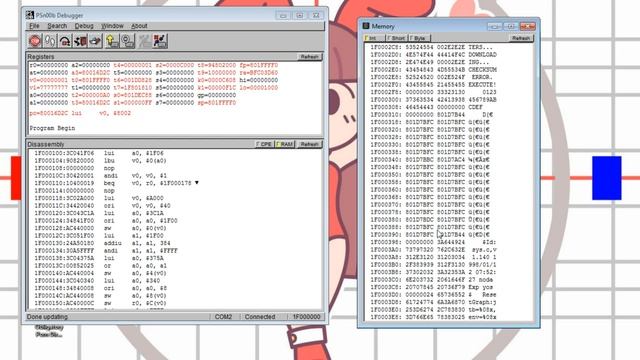Select Short display mode in Memory window
Screen dimensions: 640x360
coord(396,38)
